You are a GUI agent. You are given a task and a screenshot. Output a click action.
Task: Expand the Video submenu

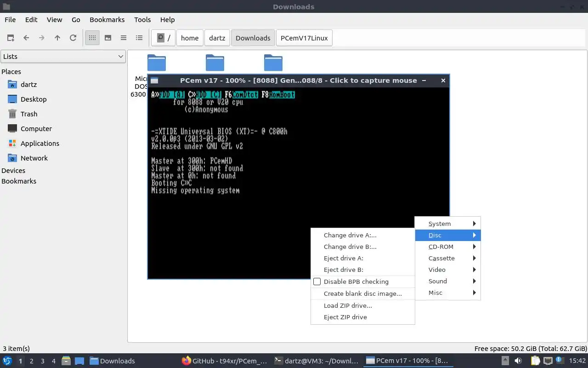pyautogui.click(x=448, y=270)
